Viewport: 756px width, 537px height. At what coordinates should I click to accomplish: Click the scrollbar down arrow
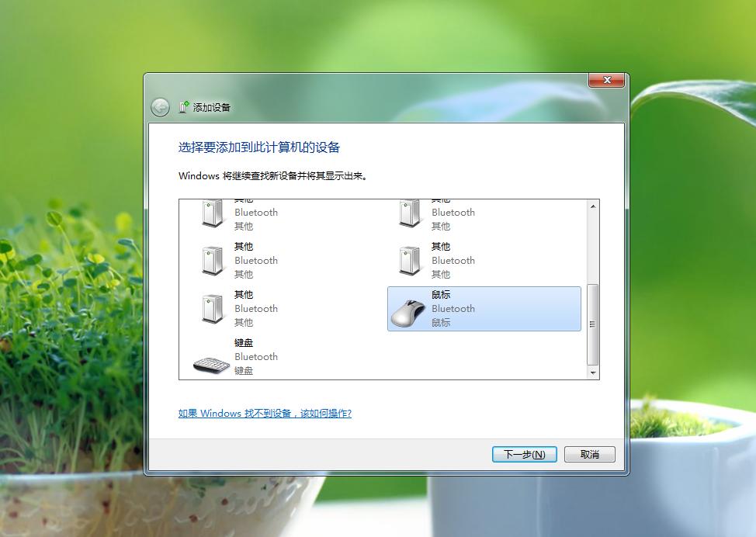594,373
